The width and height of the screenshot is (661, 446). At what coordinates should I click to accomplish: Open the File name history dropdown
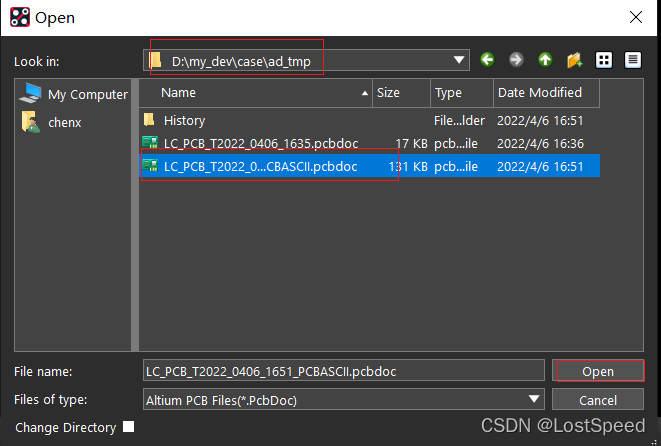point(536,371)
